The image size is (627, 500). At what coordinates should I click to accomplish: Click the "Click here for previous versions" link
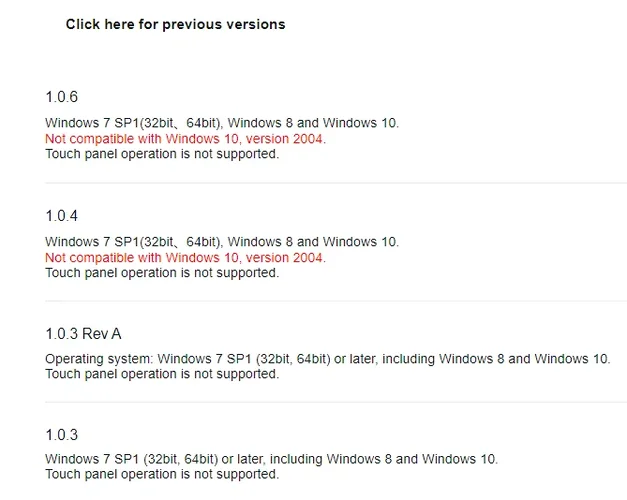175,24
